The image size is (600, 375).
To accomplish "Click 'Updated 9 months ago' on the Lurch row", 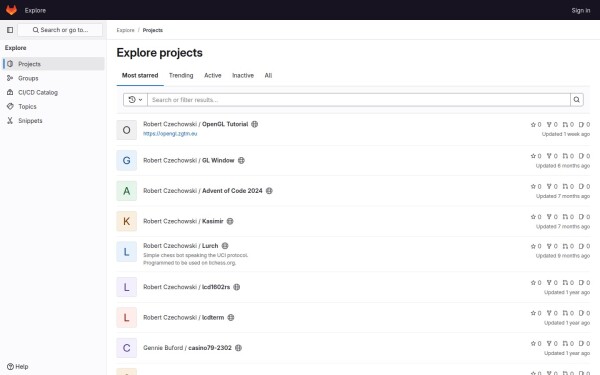I will tap(563, 256).
